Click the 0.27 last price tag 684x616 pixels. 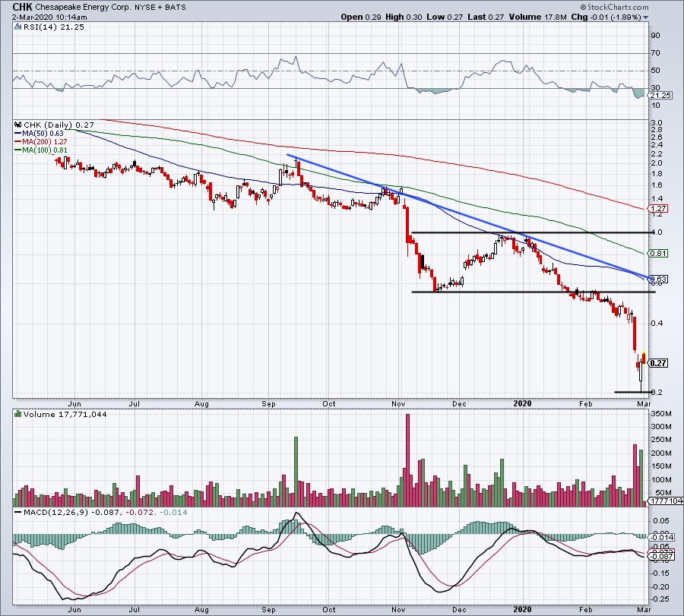click(x=658, y=363)
